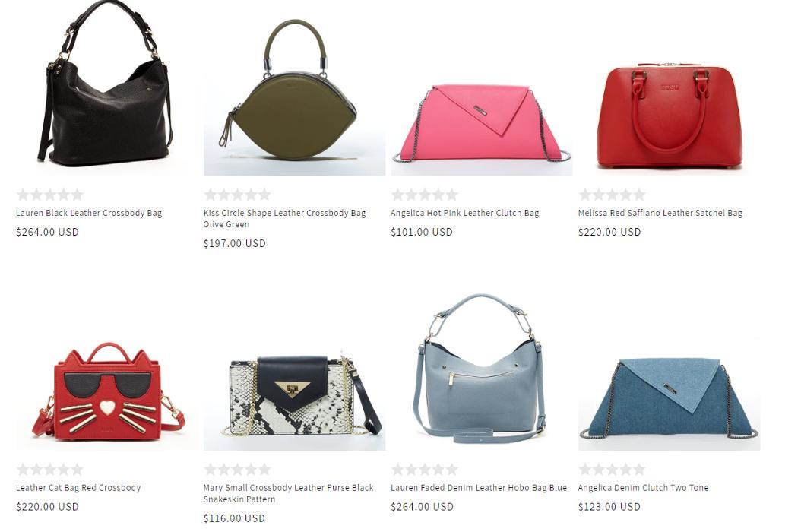801x532 pixels.
Task: Open the Leather Cat Bag Red Crossbody link
Action: [x=78, y=488]
